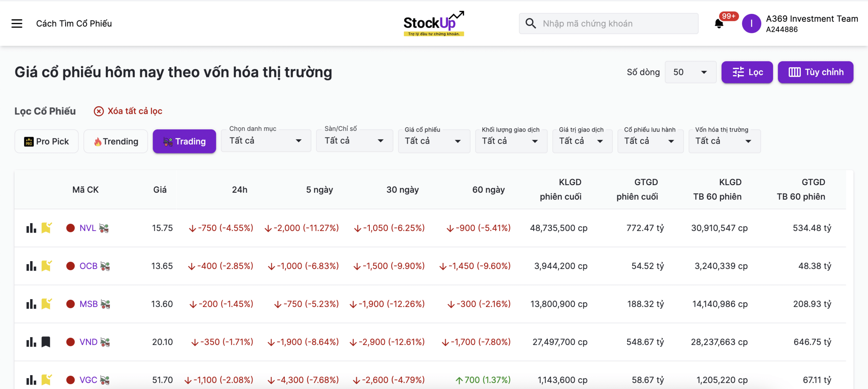Expand the Giá cổ phiếu dropdown

(434, 141)
